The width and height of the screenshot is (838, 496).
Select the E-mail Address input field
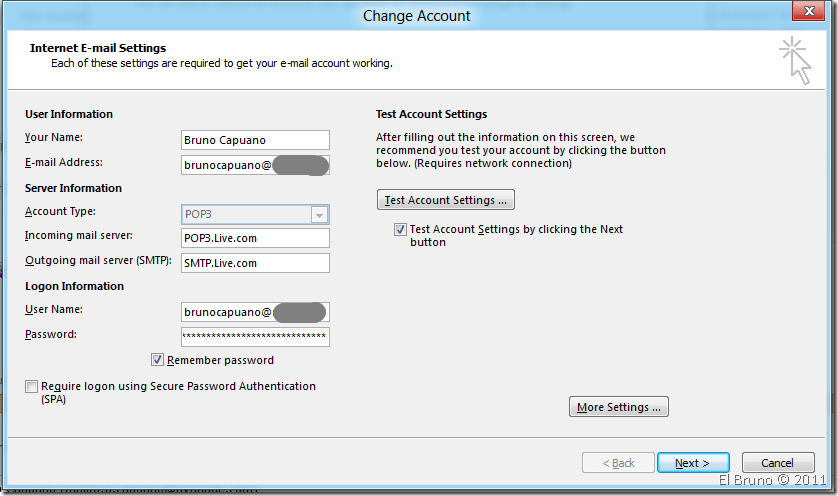255,165
